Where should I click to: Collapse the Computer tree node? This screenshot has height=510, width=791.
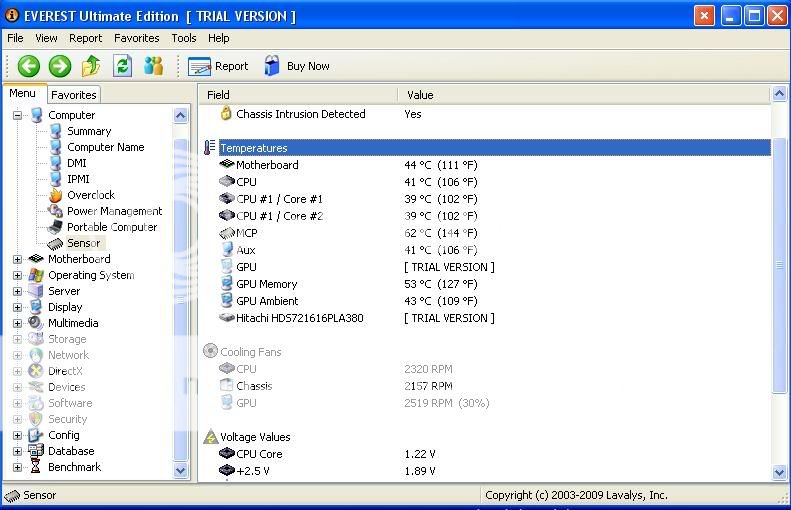point(17,115)
